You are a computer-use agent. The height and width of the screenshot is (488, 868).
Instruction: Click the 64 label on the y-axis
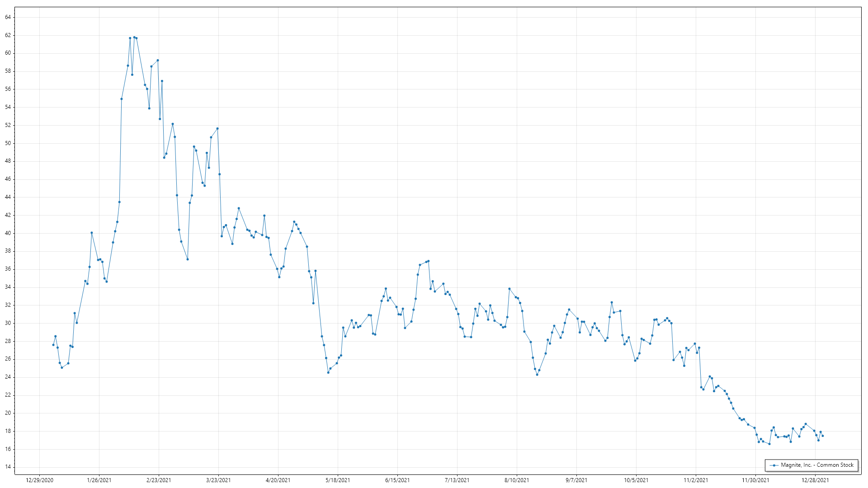tap(8, 17)
